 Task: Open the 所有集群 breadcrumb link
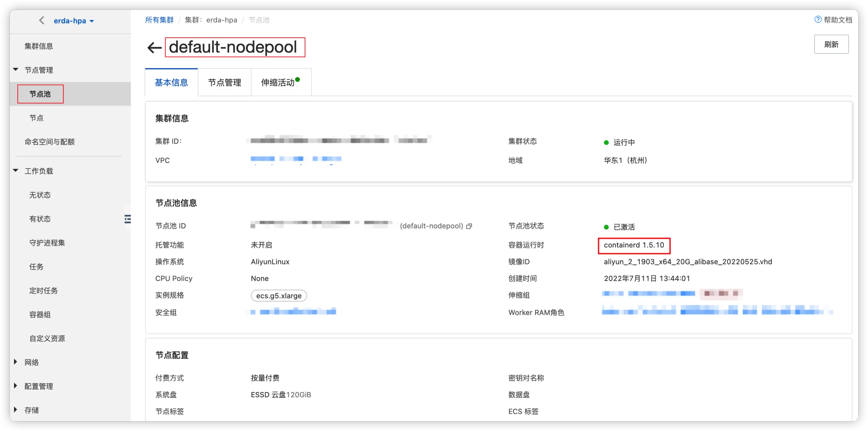[159, 20]
